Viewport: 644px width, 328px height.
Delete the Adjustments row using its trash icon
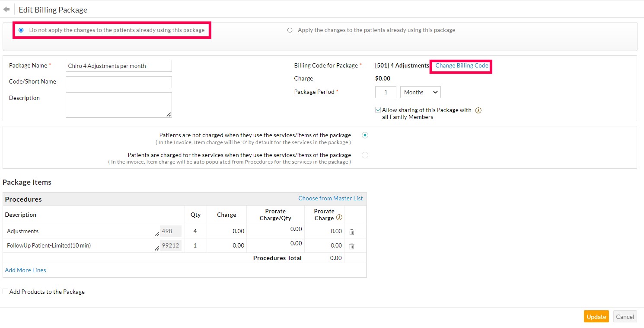coord(352,232)
